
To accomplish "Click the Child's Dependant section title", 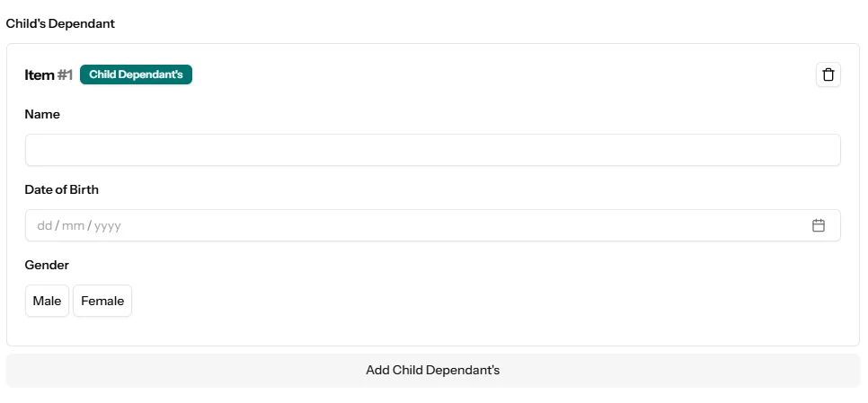I will pos(60,23).
